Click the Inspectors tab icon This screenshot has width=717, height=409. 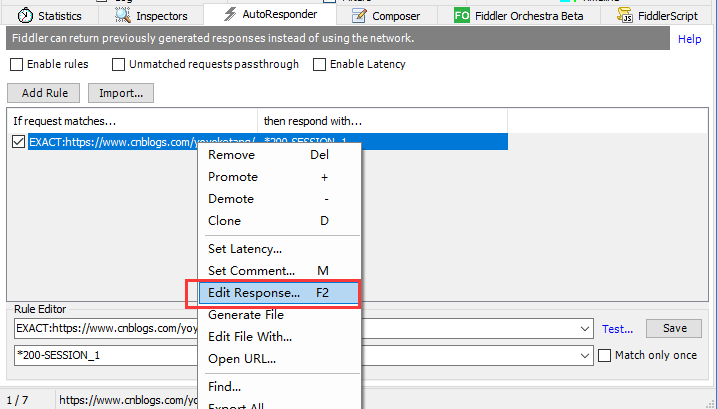122,16
